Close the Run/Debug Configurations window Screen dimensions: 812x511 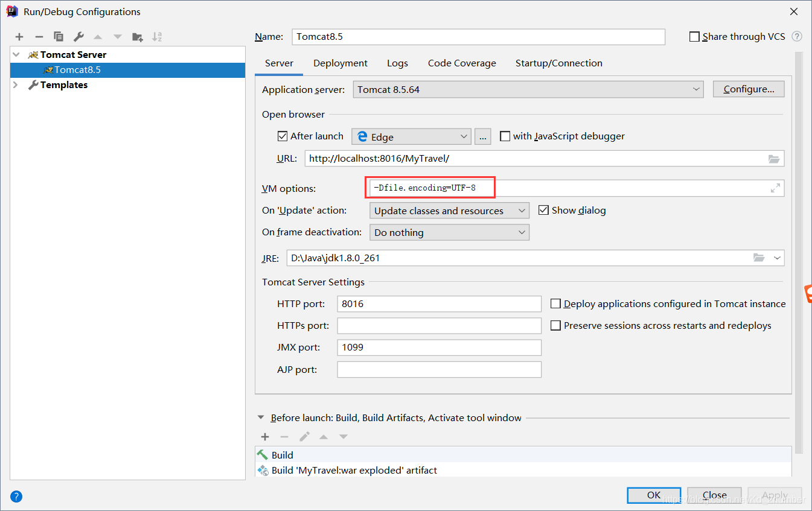794,11
